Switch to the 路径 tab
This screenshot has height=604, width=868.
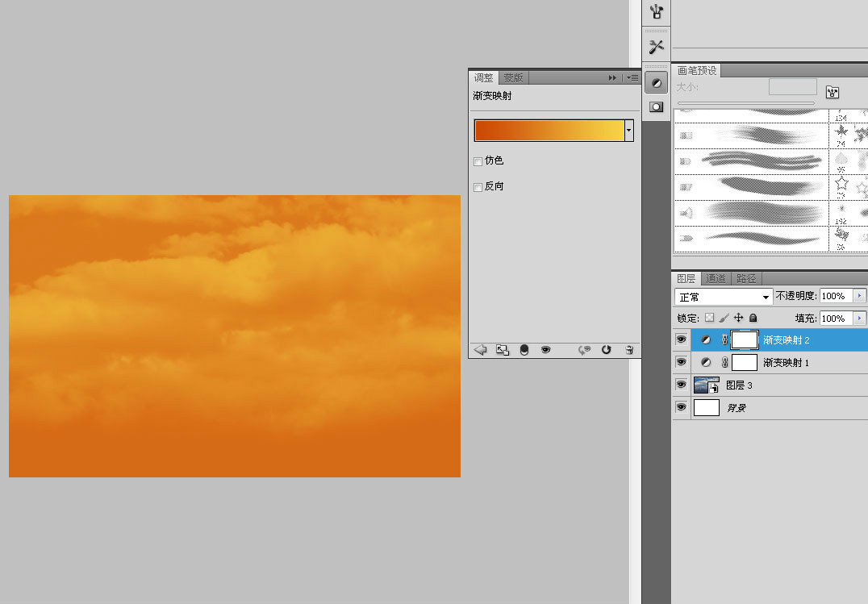pyautogui.click(x=746, y=278)
